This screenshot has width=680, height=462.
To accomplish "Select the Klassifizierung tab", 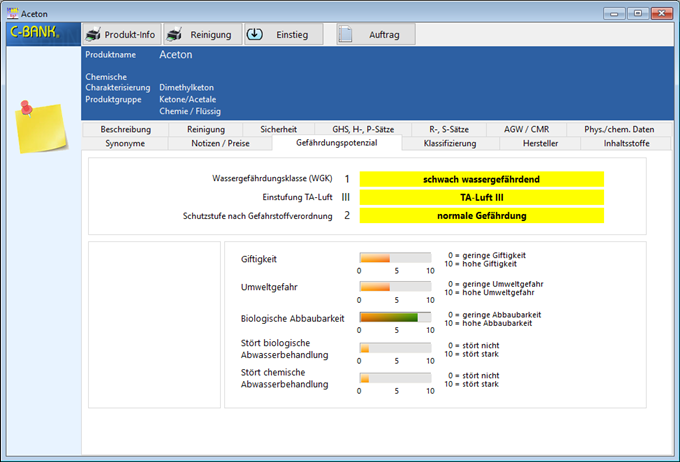I will pyautogui.click(x=449, y=144).
